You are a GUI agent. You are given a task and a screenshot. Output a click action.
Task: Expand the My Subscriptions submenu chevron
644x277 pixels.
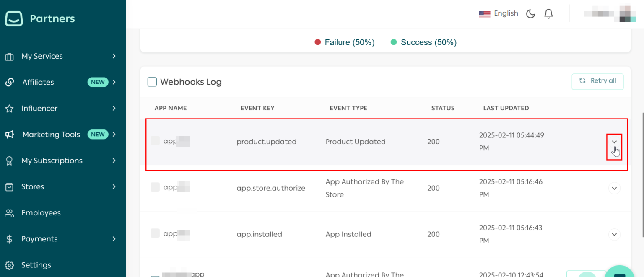(x=114, y=161)
